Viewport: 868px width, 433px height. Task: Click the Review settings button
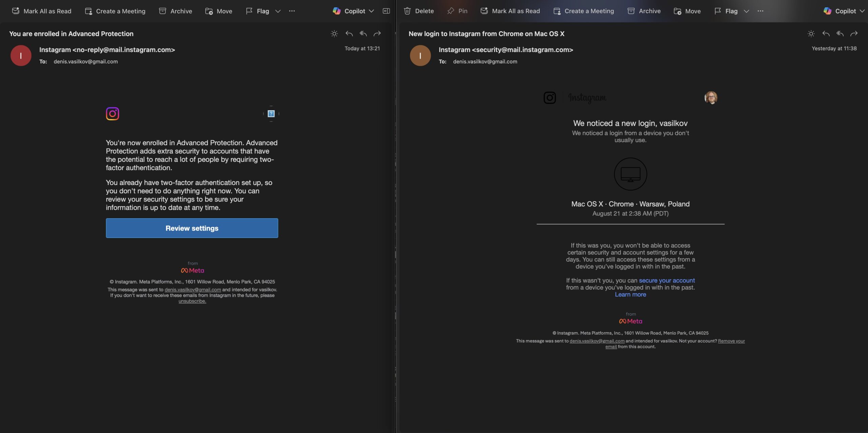[x=192, y=228]
